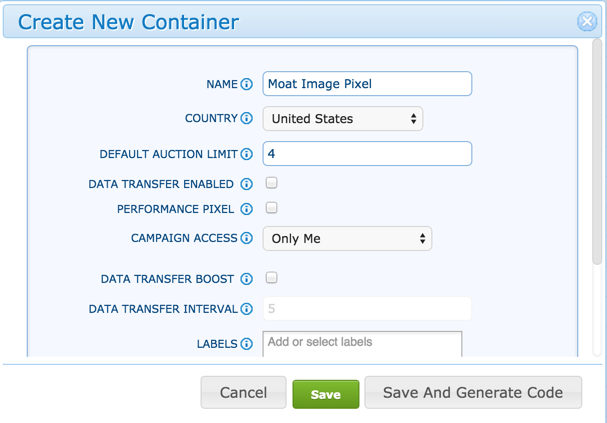Toggle the Data Transfer Boost checkbox

point(271,278)
